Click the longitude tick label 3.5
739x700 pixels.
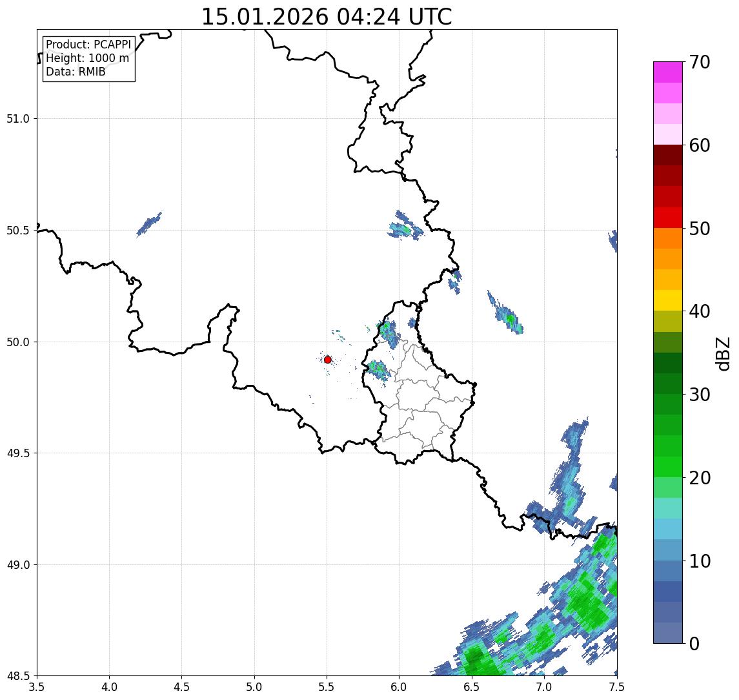[37, 687]
